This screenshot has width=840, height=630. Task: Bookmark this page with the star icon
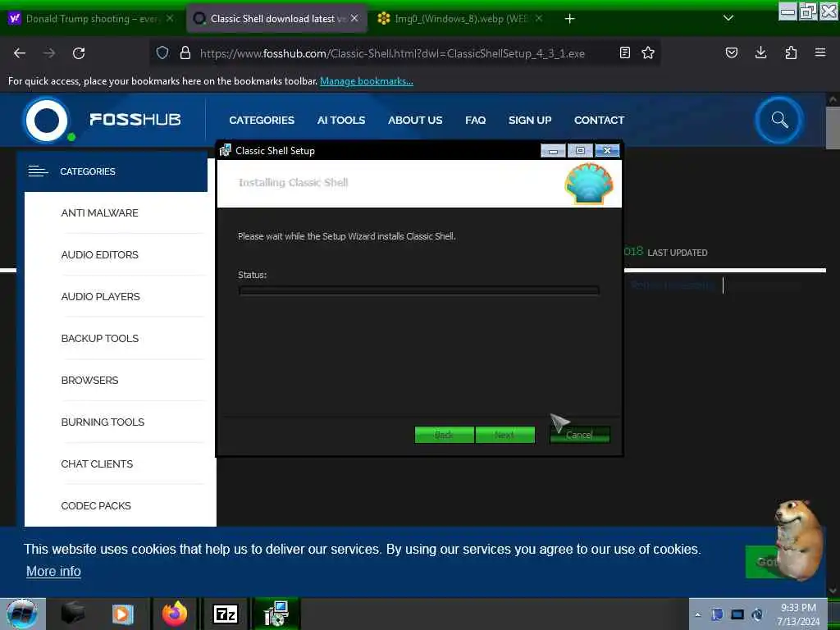pos(648,52)
